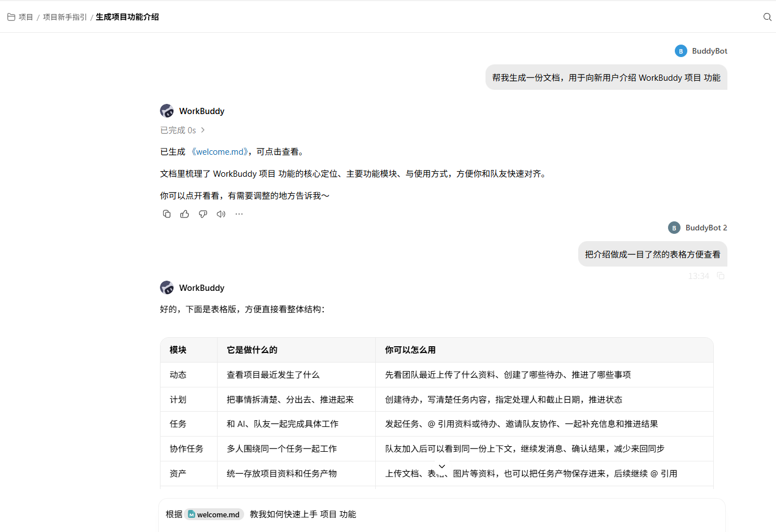Open the 项目 breadcrumb link
776x532 pixels.
(26, 17)
